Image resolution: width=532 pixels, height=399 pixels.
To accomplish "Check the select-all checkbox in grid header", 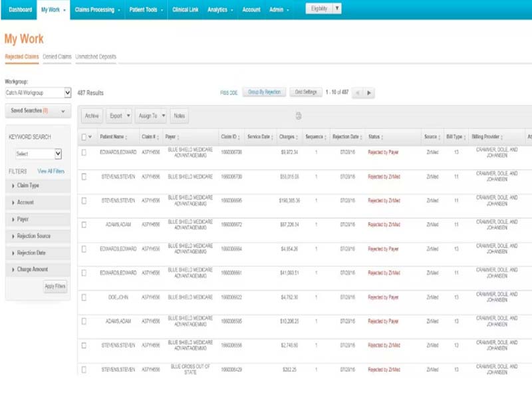I will coord(84,137).
